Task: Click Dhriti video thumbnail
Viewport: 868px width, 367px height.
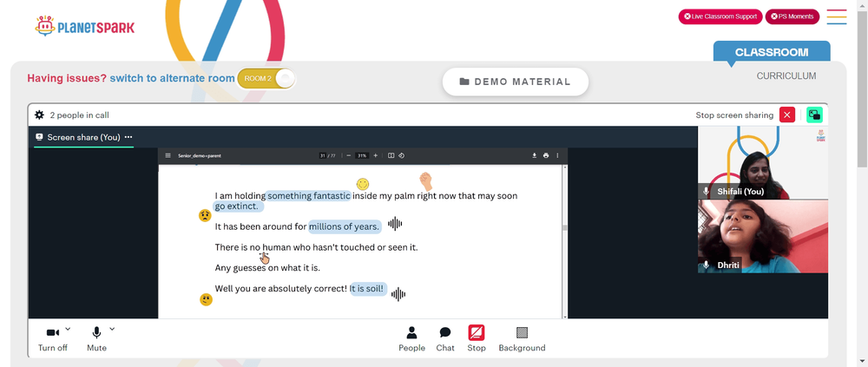Action: coord(763,236)
